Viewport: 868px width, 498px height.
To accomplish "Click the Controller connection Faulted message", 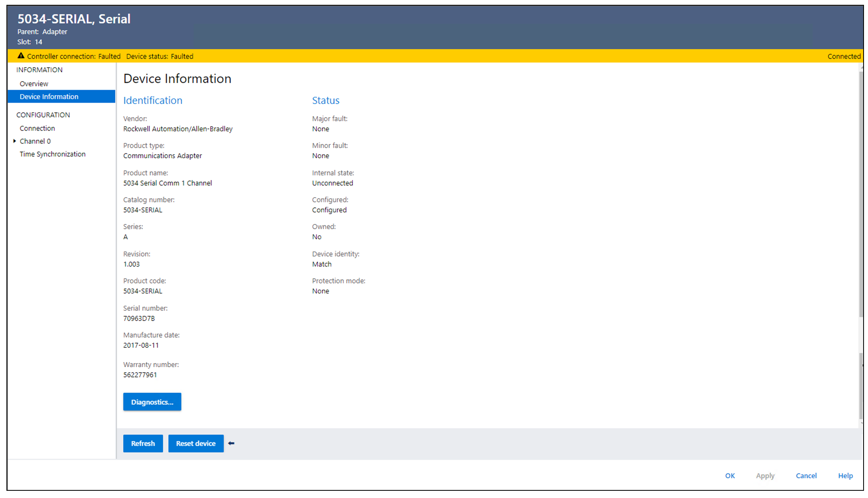I will [x=74, y=56].
